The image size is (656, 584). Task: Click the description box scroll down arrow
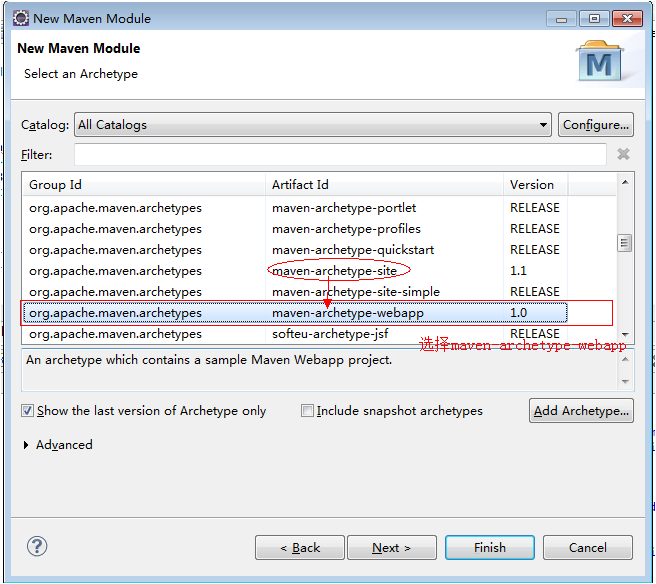pos(625,381)
